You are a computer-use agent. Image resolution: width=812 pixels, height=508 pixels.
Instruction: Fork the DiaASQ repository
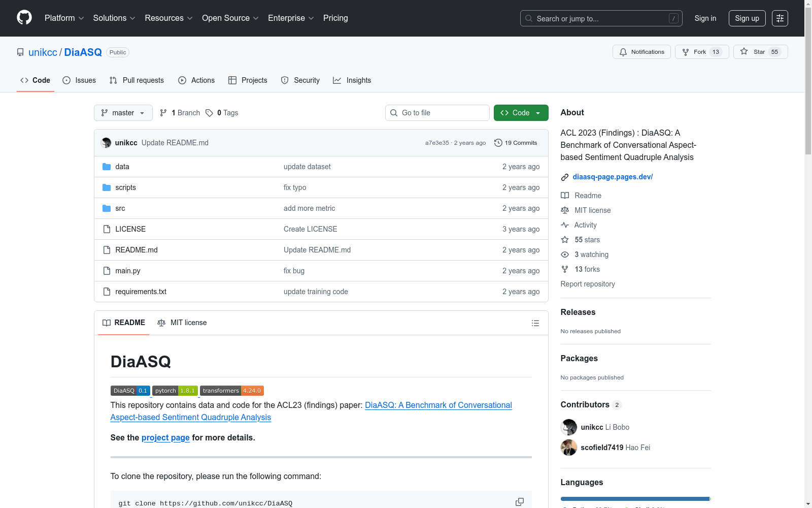702,52
